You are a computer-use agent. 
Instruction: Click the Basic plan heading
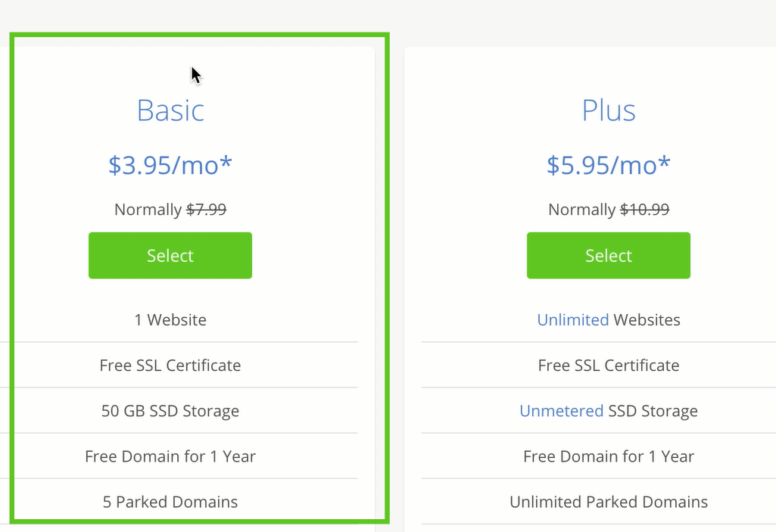[170, 110]
